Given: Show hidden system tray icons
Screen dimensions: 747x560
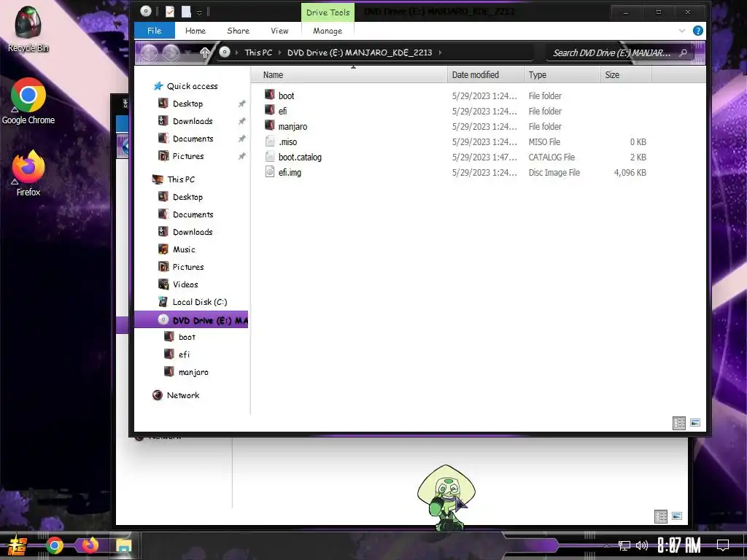Looking at the screenshot, I should tap(606, 545).
